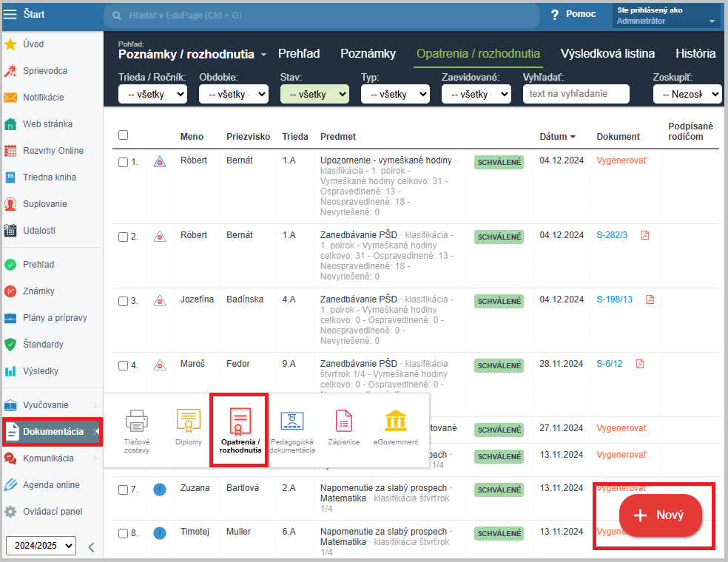Switch to the História tab
The height and width of the screenshot is (562, 728).
click(x=695, y=54)
